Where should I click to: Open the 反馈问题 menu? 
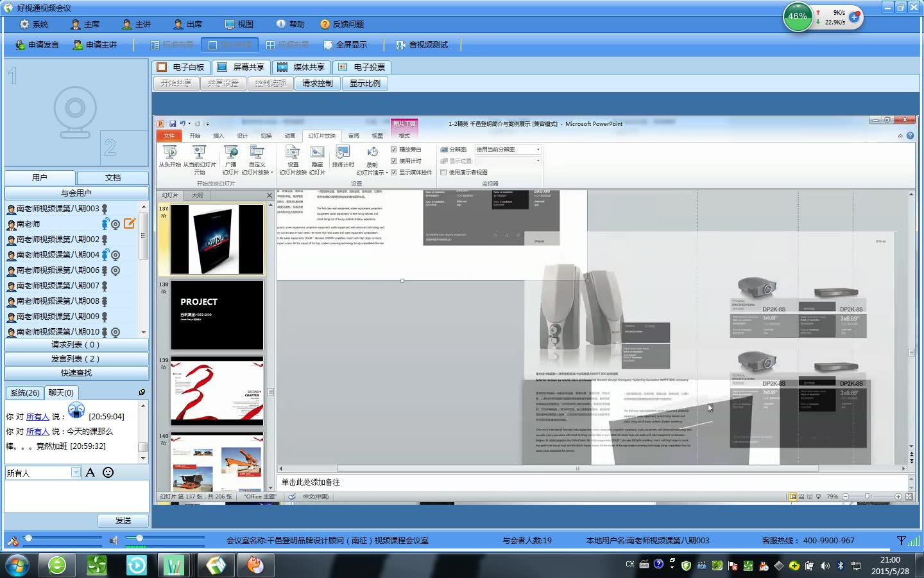point(342,24)
